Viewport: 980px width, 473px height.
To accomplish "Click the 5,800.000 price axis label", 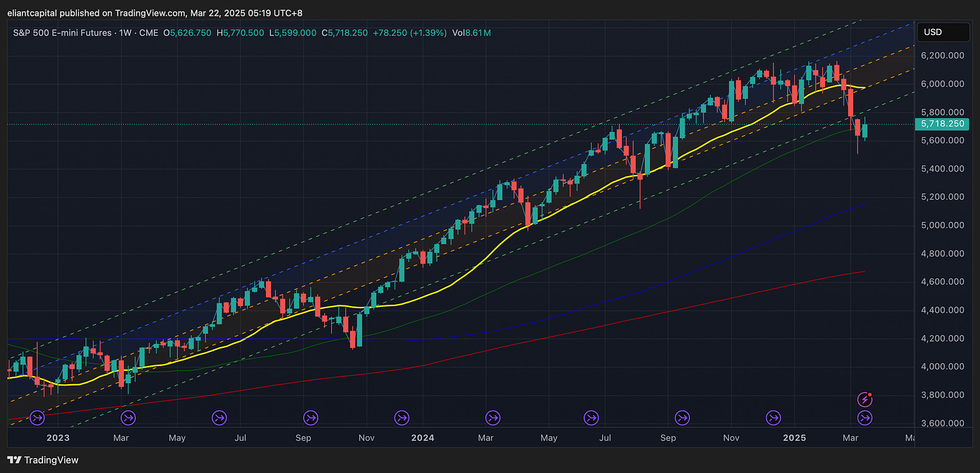I will pos(942,112).
